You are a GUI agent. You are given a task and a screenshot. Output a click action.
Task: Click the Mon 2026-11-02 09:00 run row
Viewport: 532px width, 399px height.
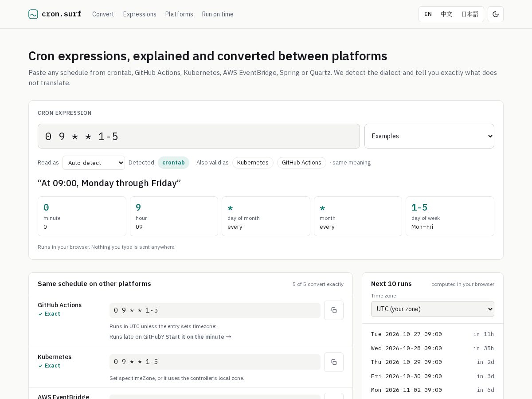433,390
